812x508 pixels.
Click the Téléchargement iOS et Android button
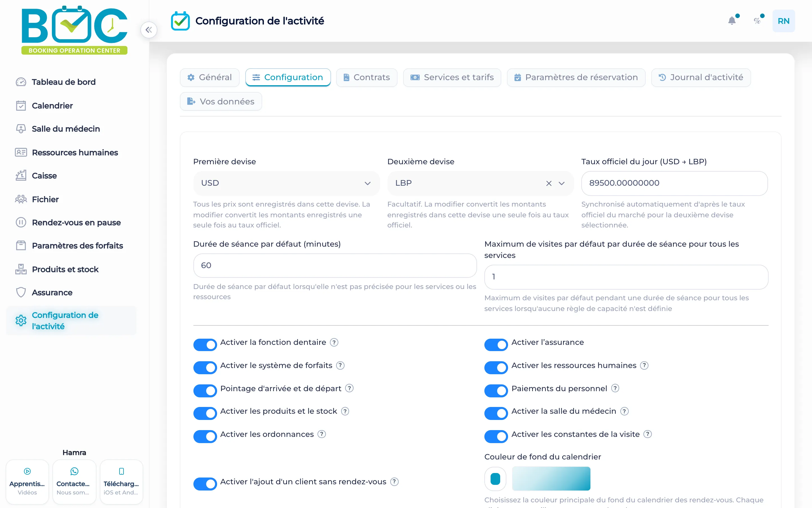(122, 482)
